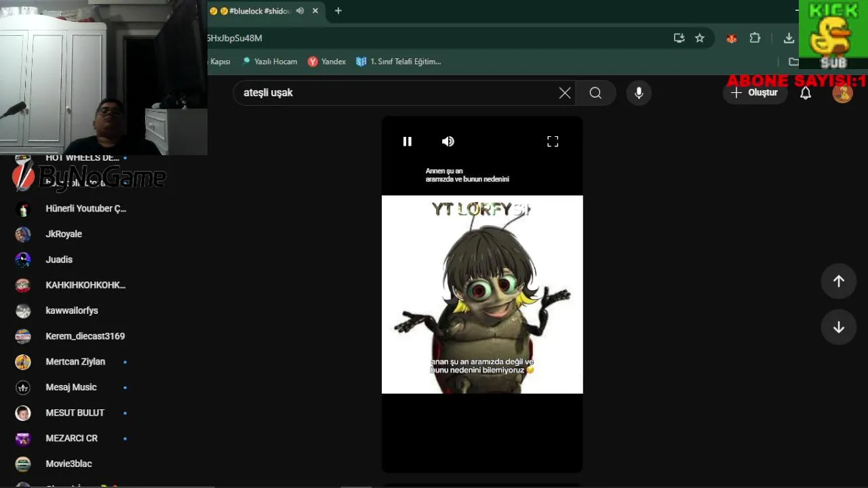The image size is (868, 488).
Task: Open a new browser tab
Action: 338,11
